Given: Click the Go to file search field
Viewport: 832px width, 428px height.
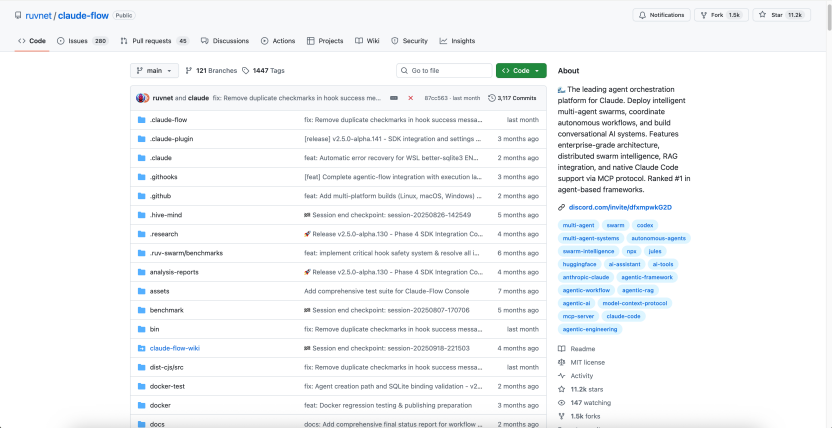Looking at the screenshot, I should [x=444, y=71].
